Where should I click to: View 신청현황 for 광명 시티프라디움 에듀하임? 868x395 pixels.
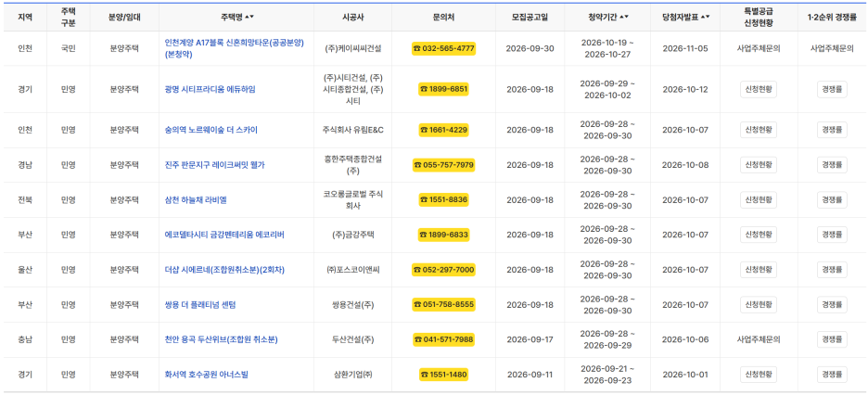coord(759,89)
